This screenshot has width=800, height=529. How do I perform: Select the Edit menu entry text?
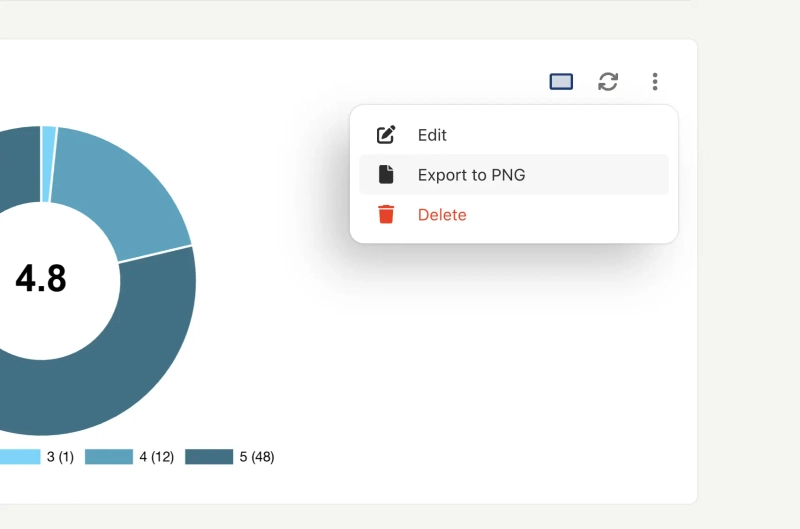pyautogui.click(x=432, y=135)
